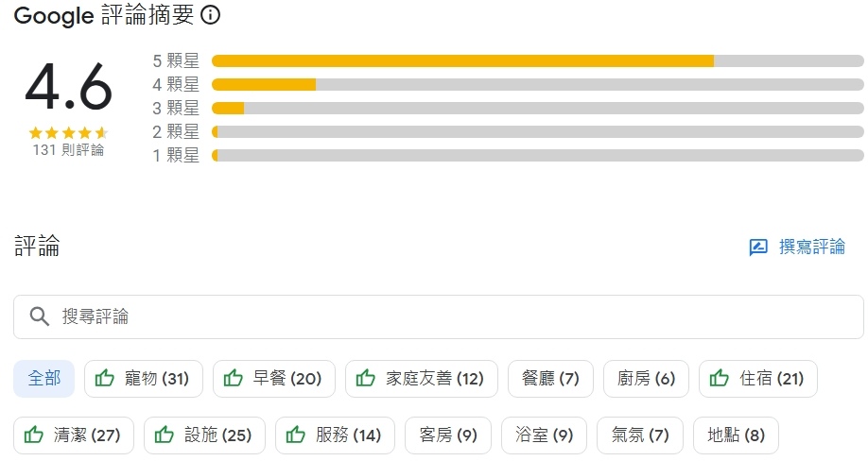Click the thumbs-up icon on 清潔 chip

[34, 435]
